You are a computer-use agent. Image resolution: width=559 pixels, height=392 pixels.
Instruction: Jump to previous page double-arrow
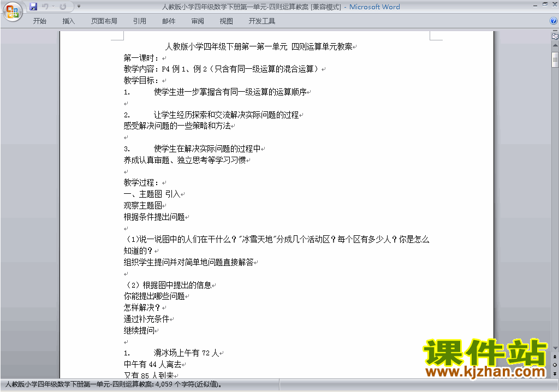click(x=555, y=357)
